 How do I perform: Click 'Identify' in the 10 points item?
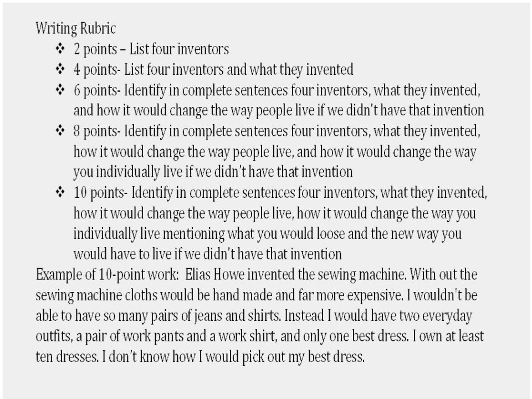click(x=152, y=193)
